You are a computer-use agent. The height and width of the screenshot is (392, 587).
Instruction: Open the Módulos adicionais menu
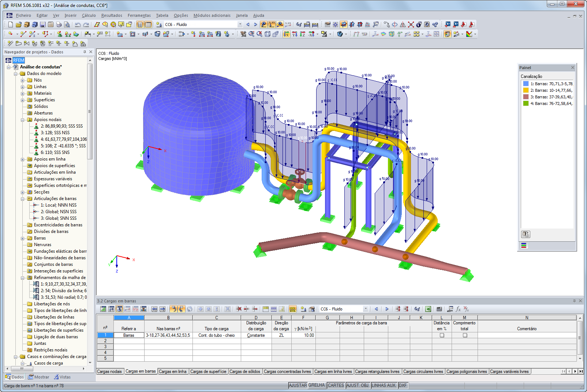pos(212,15)
